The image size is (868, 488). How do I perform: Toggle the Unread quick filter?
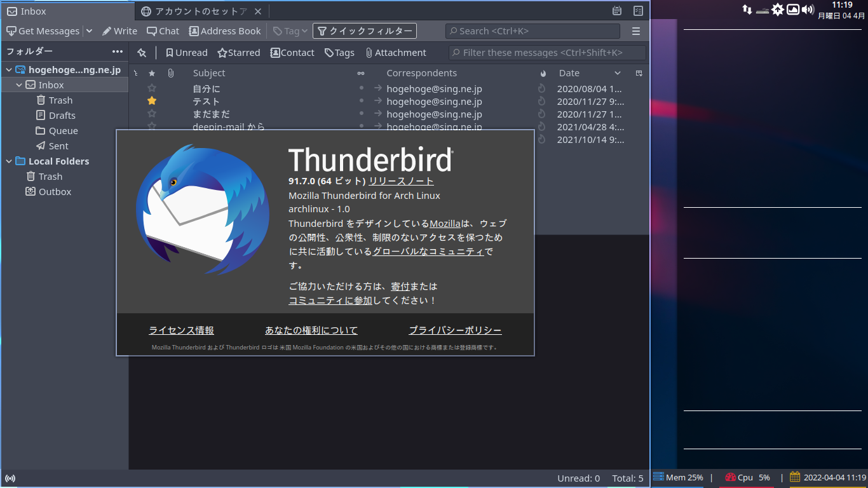point(186,53)
